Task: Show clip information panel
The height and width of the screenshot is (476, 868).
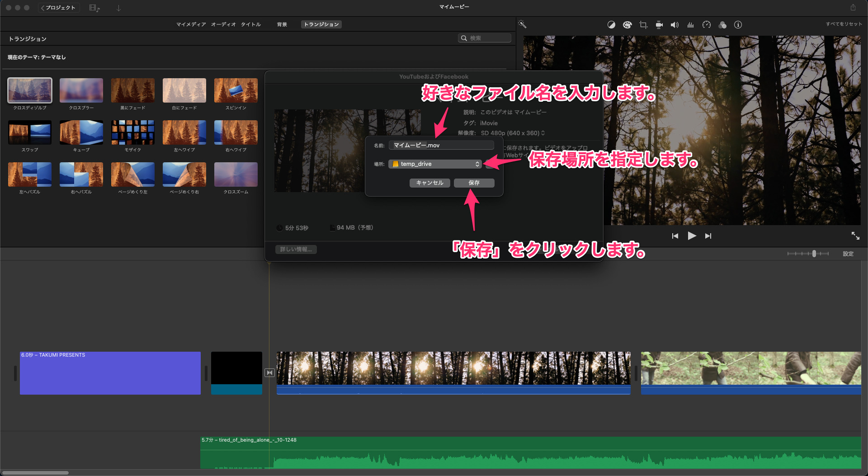Action: (738, 25)
